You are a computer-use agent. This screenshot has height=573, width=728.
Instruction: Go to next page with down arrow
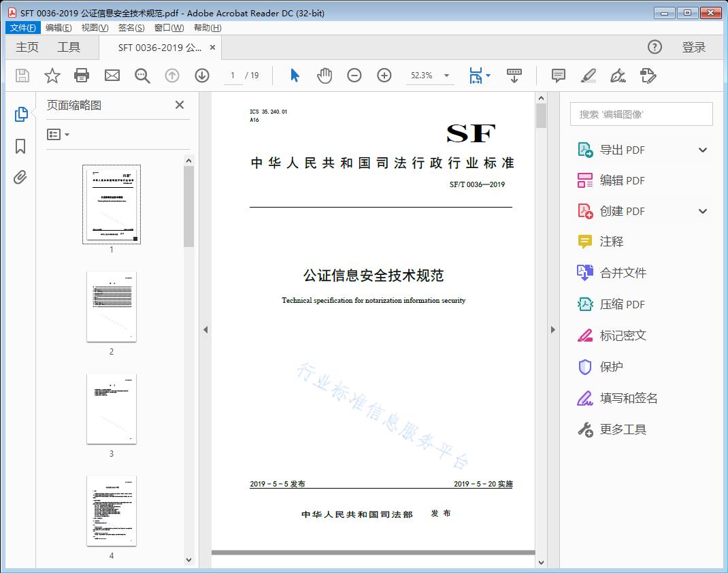tap(202, 76)
